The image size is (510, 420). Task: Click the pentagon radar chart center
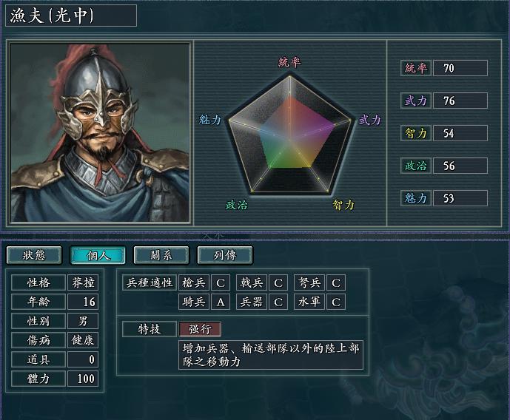[289, 140]
